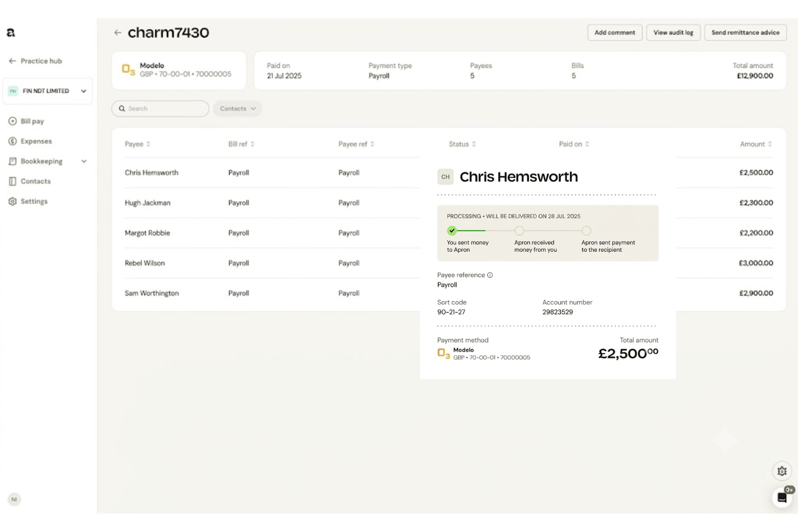This screenshot has width=798, height=532.
Task: Click the 'Apron sent payment' step marker
Action: 587,231
